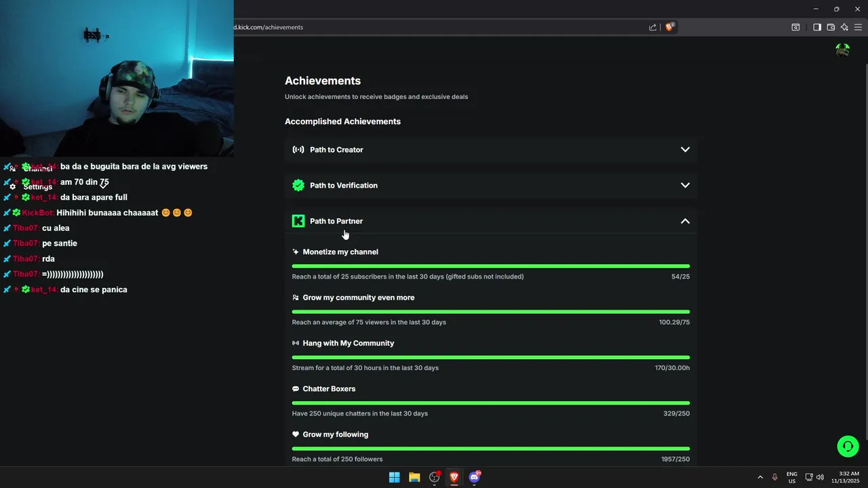The image size is (868, 488).
Task: Open the Brave Wallet icon
Action: [831, 27]
